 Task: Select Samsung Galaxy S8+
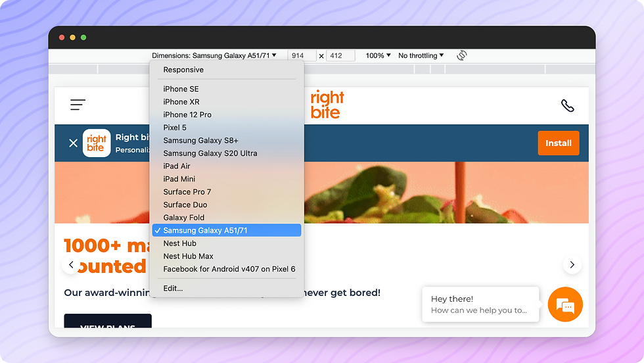click(x=227, y=140)
